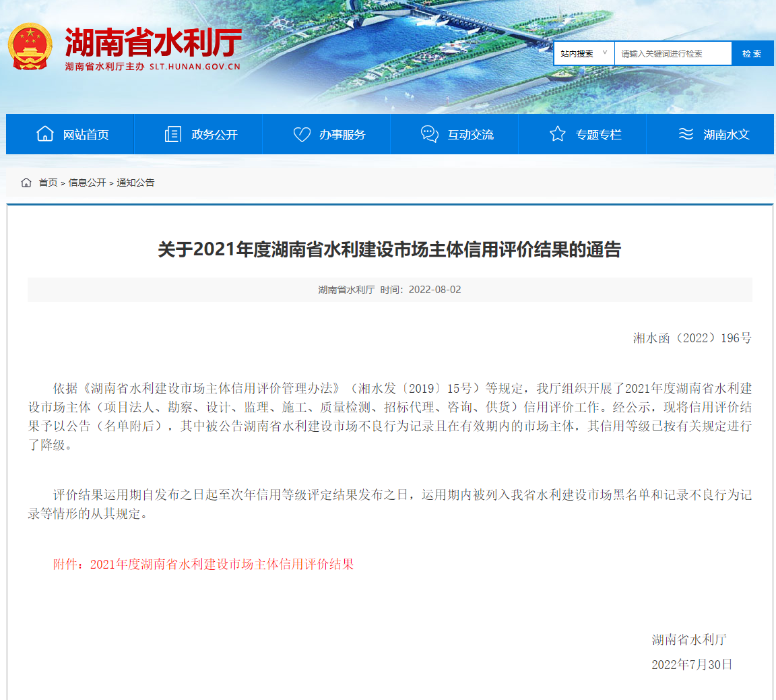Click the 信息公开 breadcrumb link
The width and height of the screenshot is (776, 700).
tap(87, 183)
